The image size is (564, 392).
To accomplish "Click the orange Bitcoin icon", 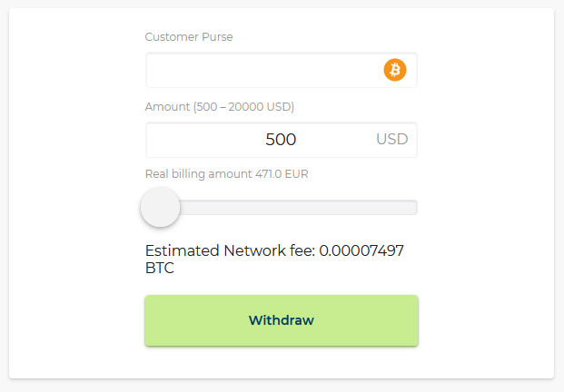I will click(394, 70).
